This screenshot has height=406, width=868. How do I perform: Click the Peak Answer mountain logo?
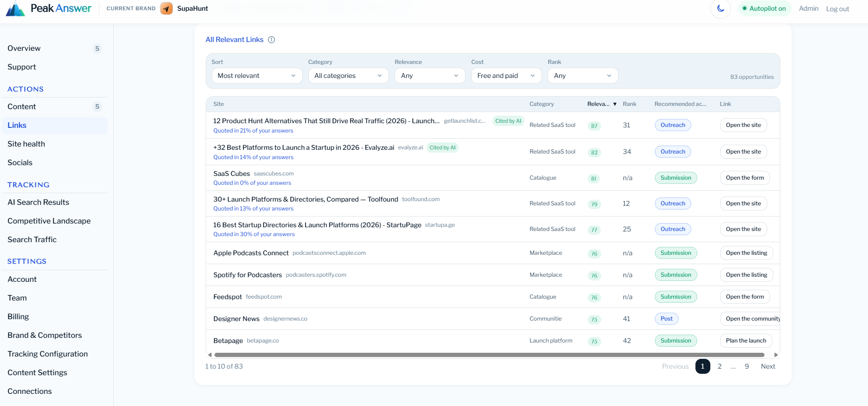pyautogui.click(x=15, y=8)
